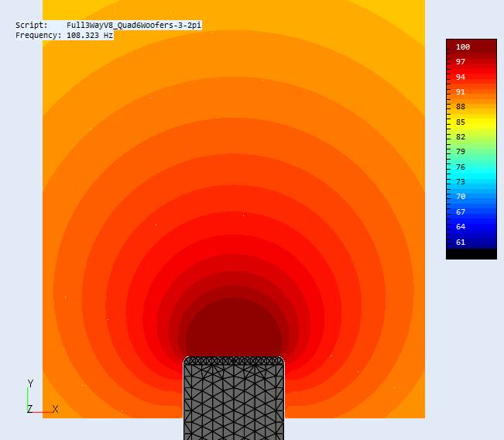
Task: Click the Frequency: label
Action: point(38,36)
